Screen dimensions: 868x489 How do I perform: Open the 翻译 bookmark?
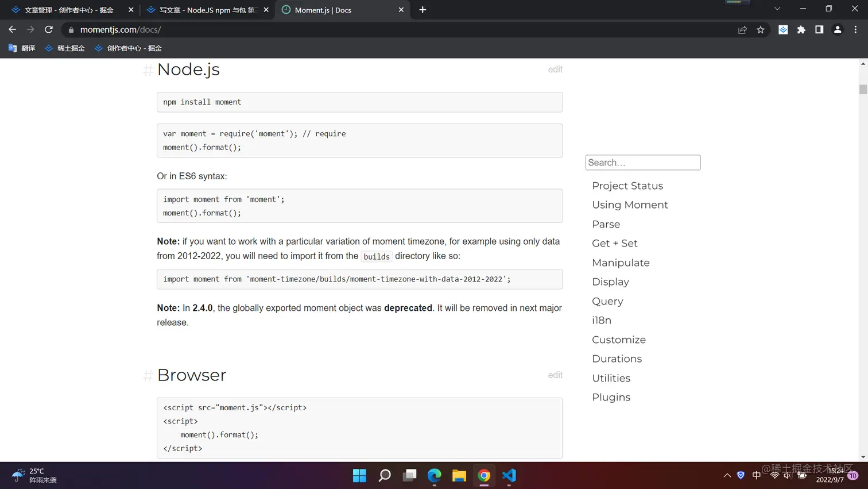coord(22,48)
